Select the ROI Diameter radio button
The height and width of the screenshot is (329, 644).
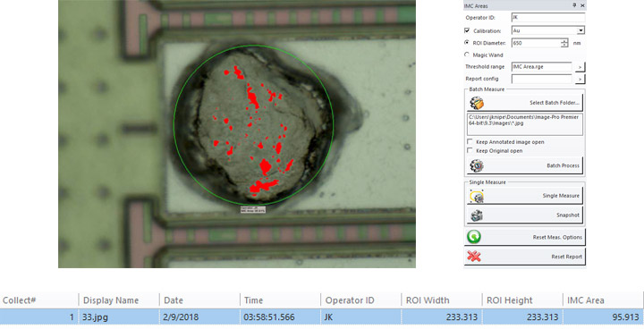467,42
